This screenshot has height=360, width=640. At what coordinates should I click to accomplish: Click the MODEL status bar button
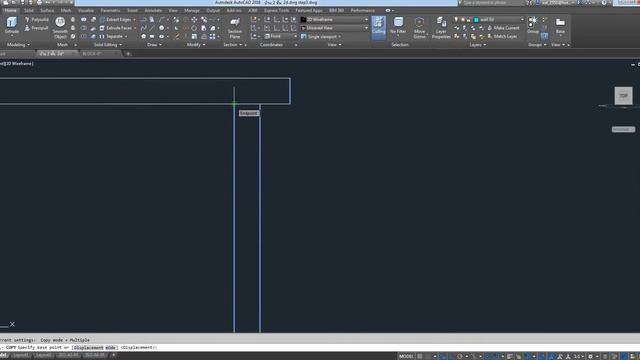(406, 356)
